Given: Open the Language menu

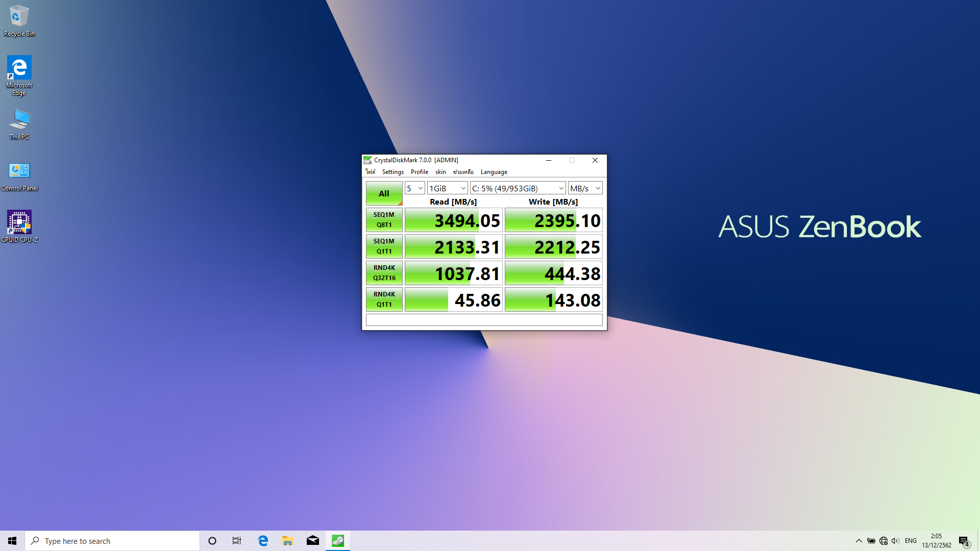Looking at the screenshot, I should pyautogui.click(x=494, y=172).
